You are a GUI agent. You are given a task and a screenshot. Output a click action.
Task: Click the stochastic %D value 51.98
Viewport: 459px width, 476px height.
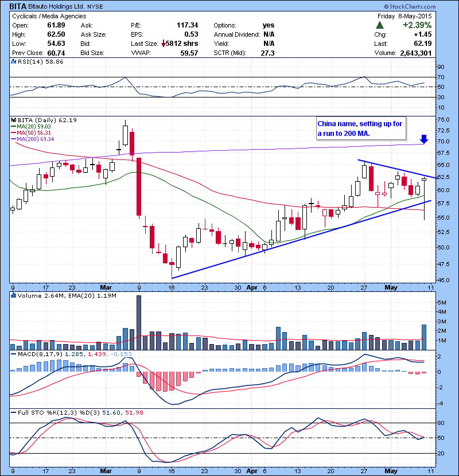click(x=134, y=412)
